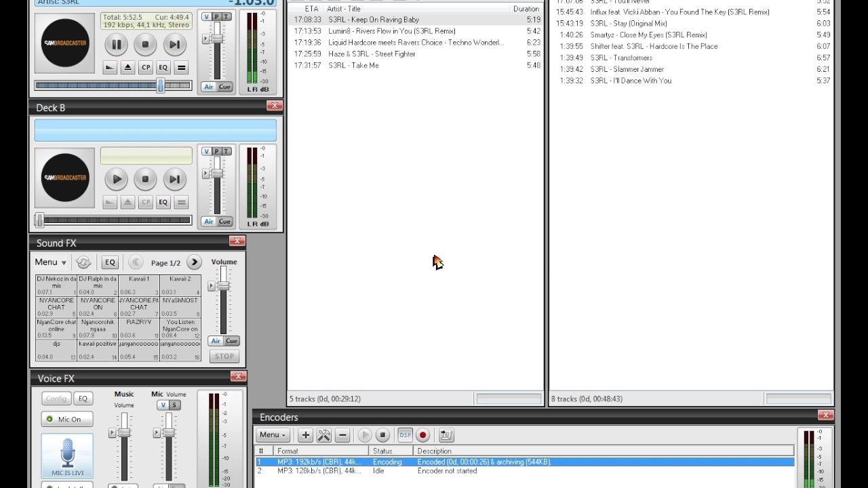The height and width of the screenshot is (488, 868).
Task: Open Voice FX EQ
Action: tap(83, 399)
